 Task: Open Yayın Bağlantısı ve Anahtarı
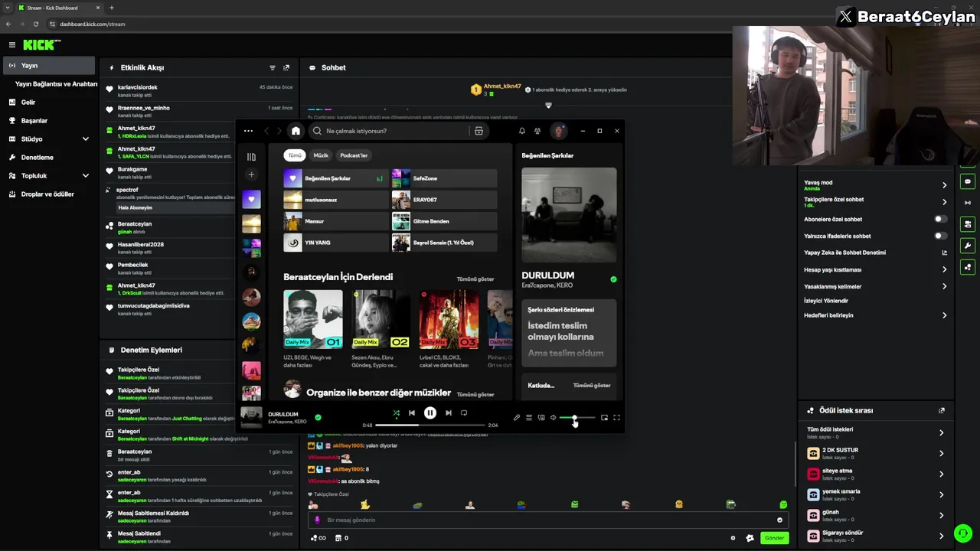coord(56,84)
